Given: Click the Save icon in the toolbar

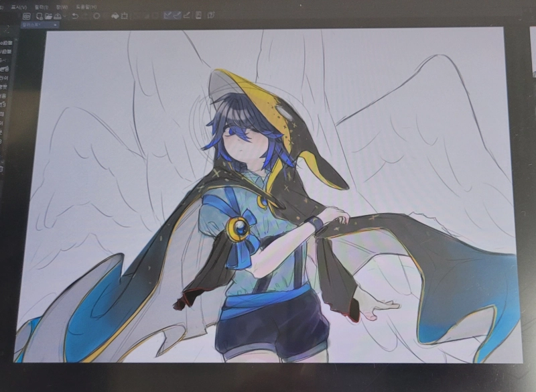Looking at the screenshot, I should click(58, 15).
